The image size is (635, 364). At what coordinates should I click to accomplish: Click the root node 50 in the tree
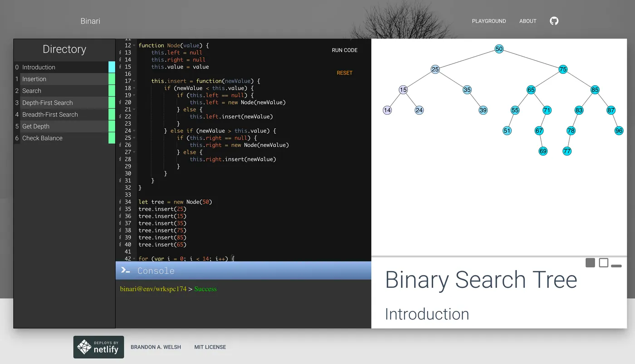coord(499,49)
